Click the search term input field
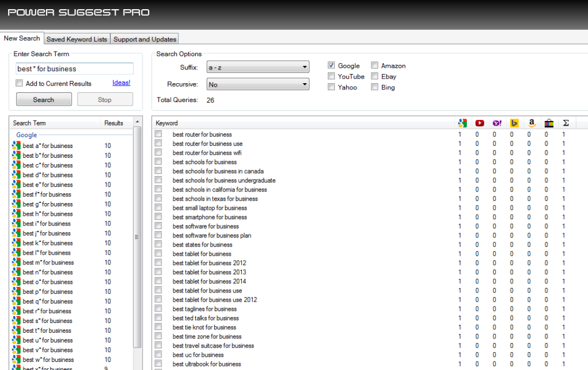The height and width of the screenshot is (370, 588). point(75,68)
